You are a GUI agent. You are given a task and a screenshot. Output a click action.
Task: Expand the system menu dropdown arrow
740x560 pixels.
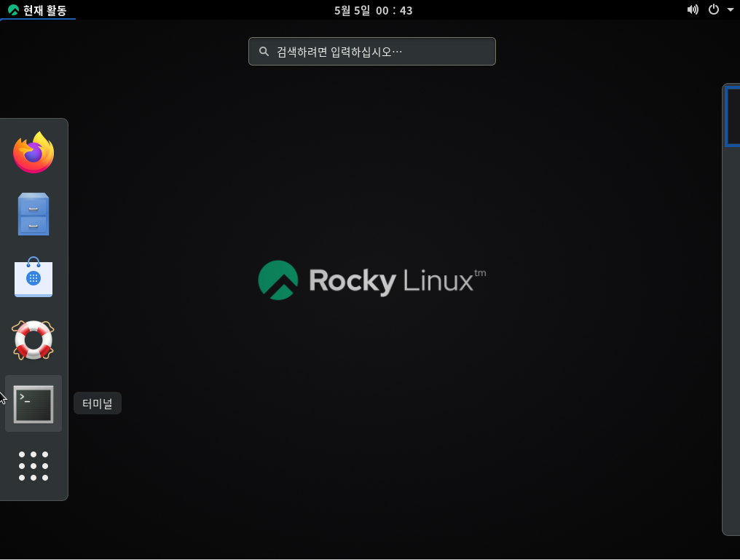(731, 10)
